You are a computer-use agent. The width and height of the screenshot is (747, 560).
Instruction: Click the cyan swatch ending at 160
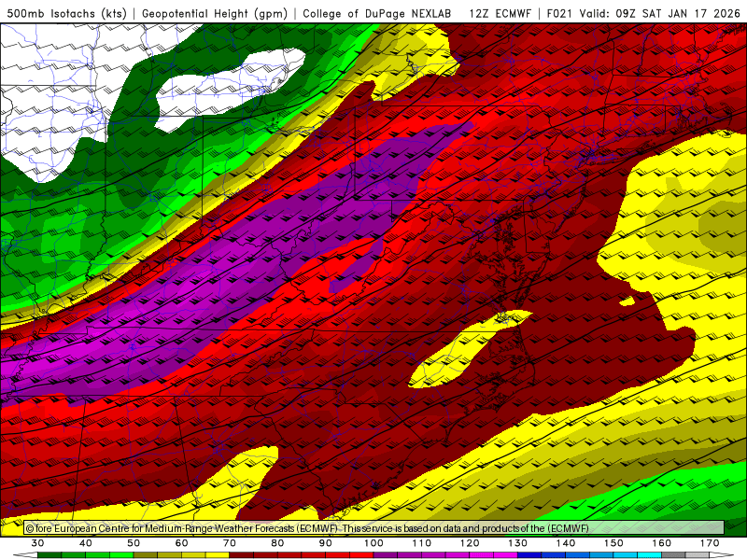click(650, 555)
